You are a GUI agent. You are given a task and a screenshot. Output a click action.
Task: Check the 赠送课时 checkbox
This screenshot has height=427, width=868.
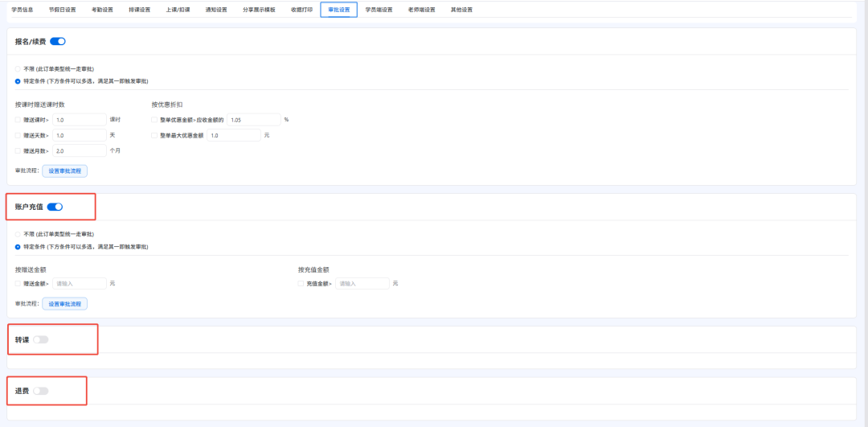click(18, 120)
